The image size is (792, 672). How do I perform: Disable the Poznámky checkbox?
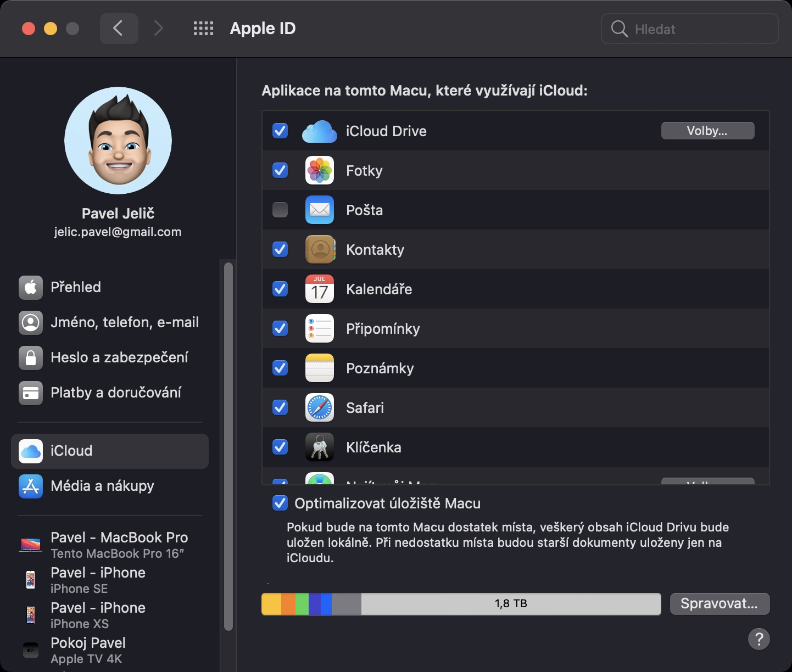[x=280, y=368]
